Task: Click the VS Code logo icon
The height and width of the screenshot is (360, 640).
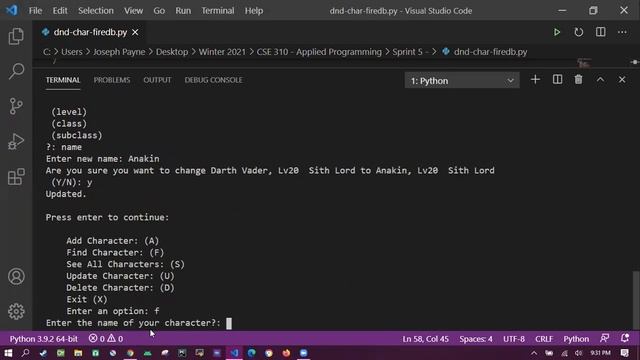Action: tap(11, 10)
